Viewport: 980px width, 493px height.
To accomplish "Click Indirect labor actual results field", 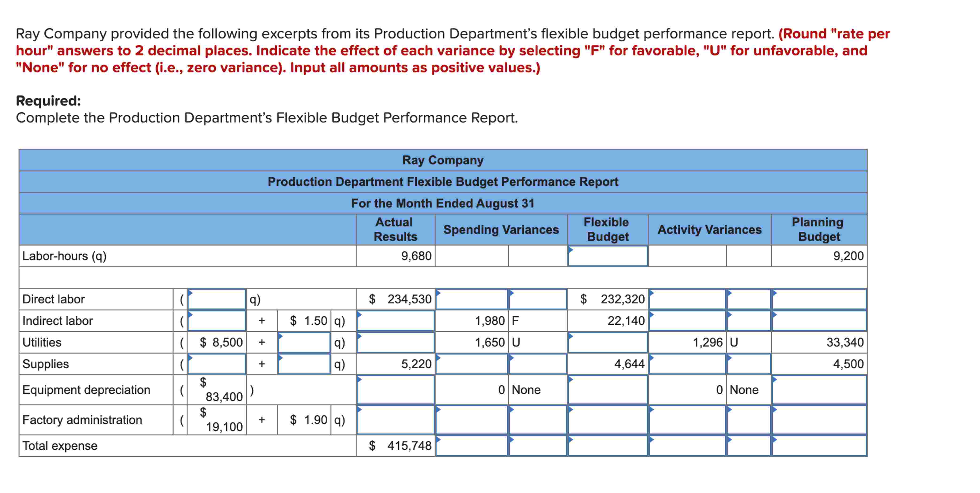I will tap(396, 321).
